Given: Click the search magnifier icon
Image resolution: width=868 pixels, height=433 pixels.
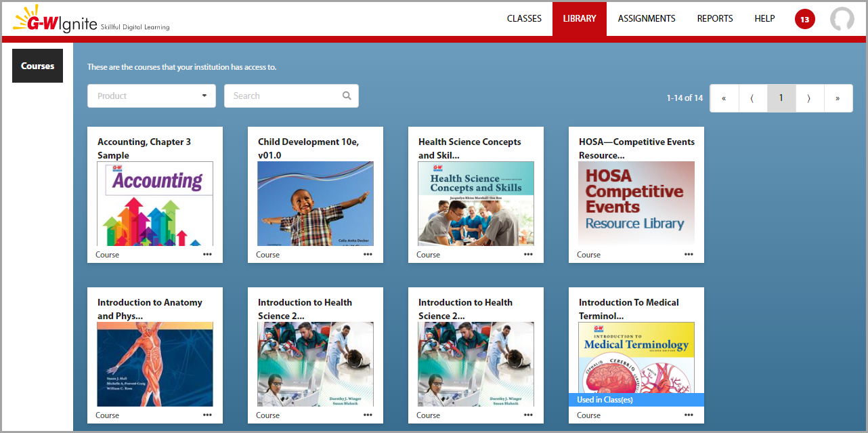Looking at the screenshot, I should click(347, 96).
